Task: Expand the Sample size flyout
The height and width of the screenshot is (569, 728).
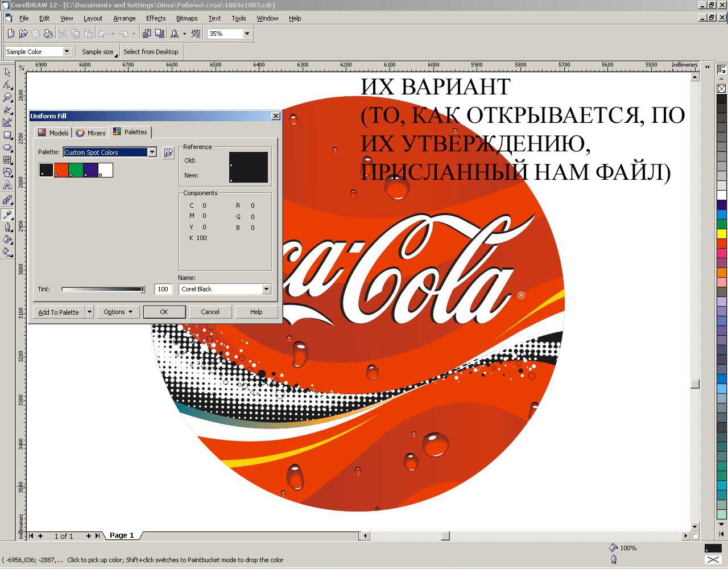Action: click(x=99, y=52)
